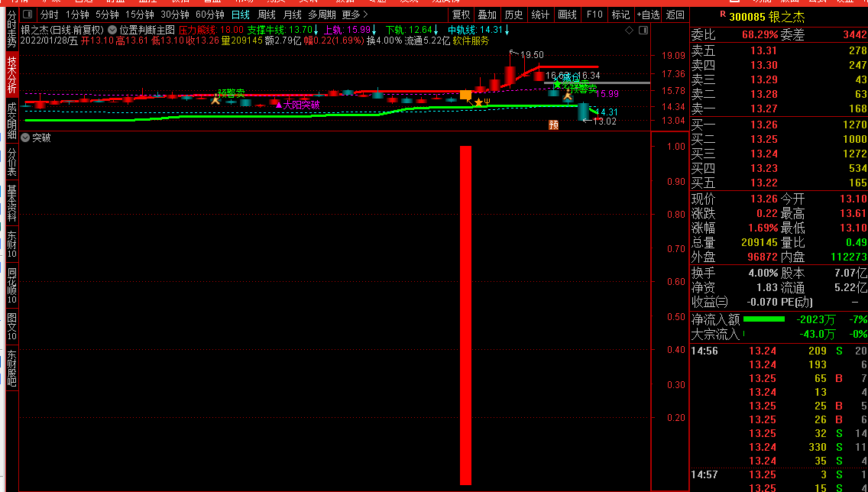Viewport: 868px width, 492px height.
Task: Switch to 60分钟 chart period
Action: (210, 15)
